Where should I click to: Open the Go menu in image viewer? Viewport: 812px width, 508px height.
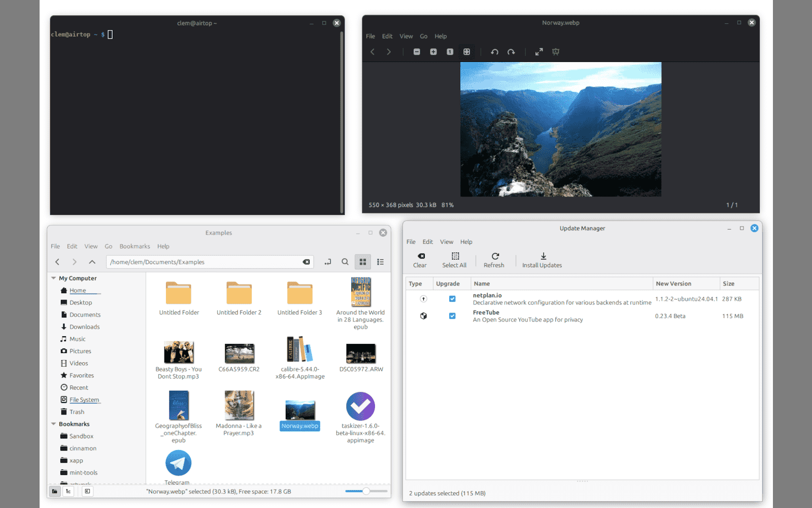pos(423,37)
